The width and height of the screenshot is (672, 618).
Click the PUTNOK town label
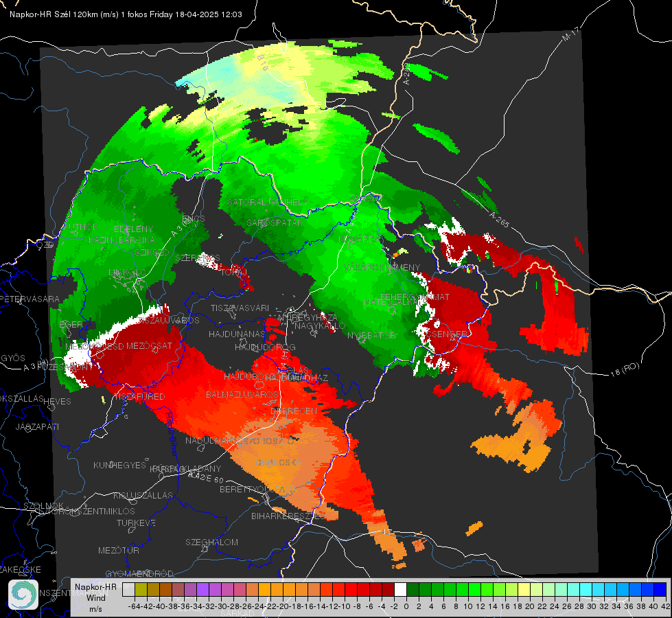click(x=82, y=227)
